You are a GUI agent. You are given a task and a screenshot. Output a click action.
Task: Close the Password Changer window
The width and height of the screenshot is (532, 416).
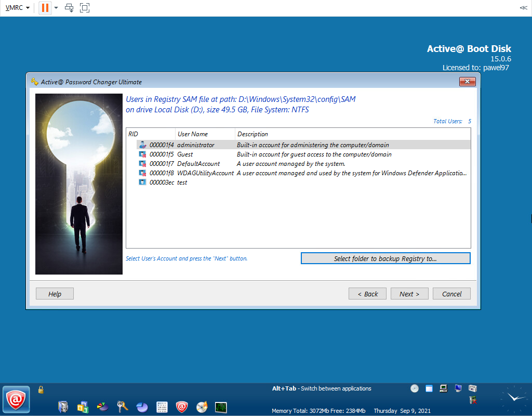[x=467, y=82]
